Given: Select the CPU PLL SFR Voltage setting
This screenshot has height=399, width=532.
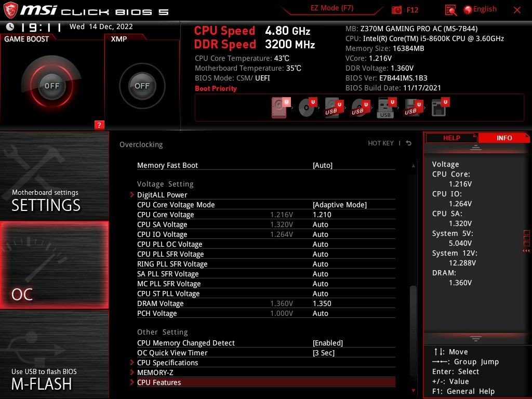Looking at the screenshot, I should point(266,254).
